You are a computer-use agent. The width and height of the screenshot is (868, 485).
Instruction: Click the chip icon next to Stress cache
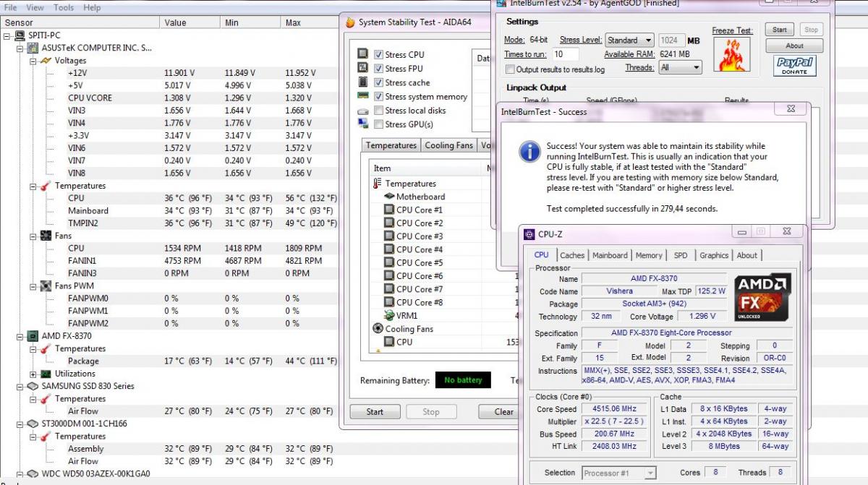pos(364,82)
